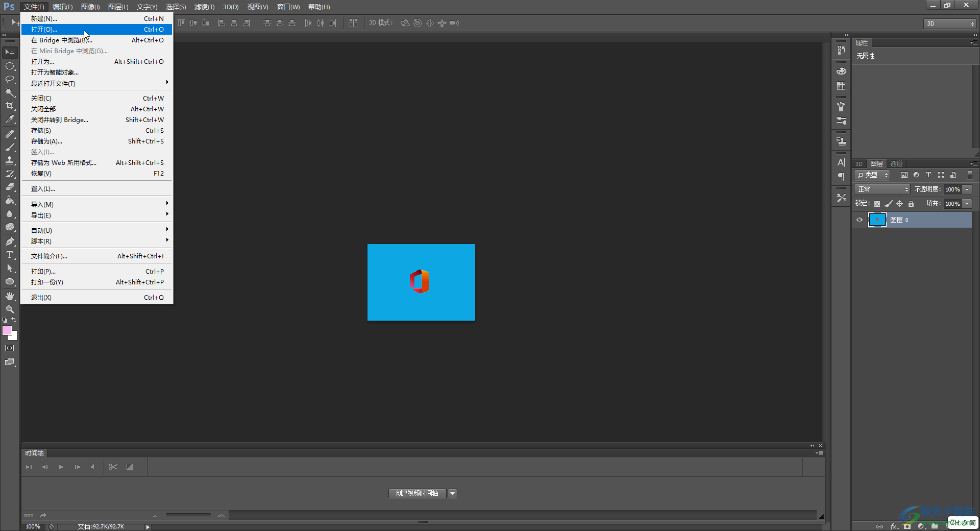This screenshot has width=980, height=531.
Task: Select the Eyedropper tool
Action: click(x=10, y=119)
